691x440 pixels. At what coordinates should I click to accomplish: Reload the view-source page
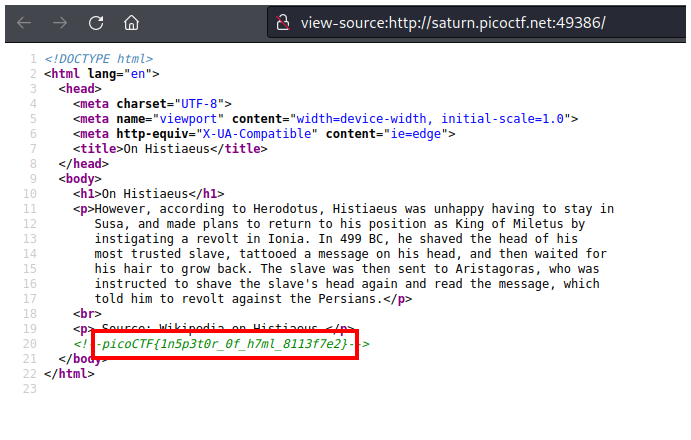[96, 22]
